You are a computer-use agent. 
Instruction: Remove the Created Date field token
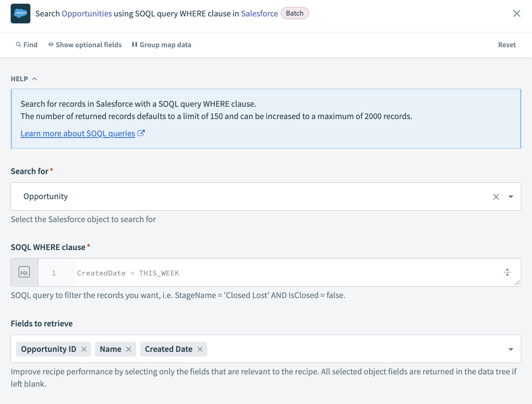tap(200, 349)
